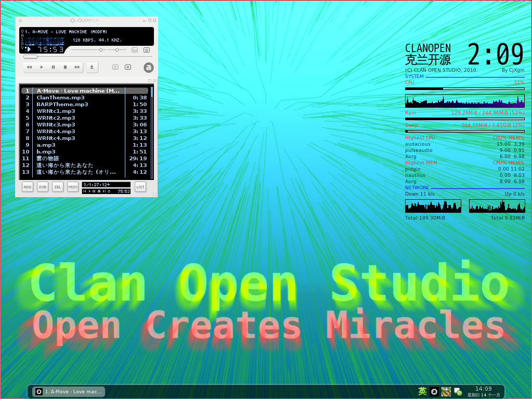Screen dimensions: 532x399
Task: Click the blue spectrum analyzer visualization
Action: pos(44,41)
